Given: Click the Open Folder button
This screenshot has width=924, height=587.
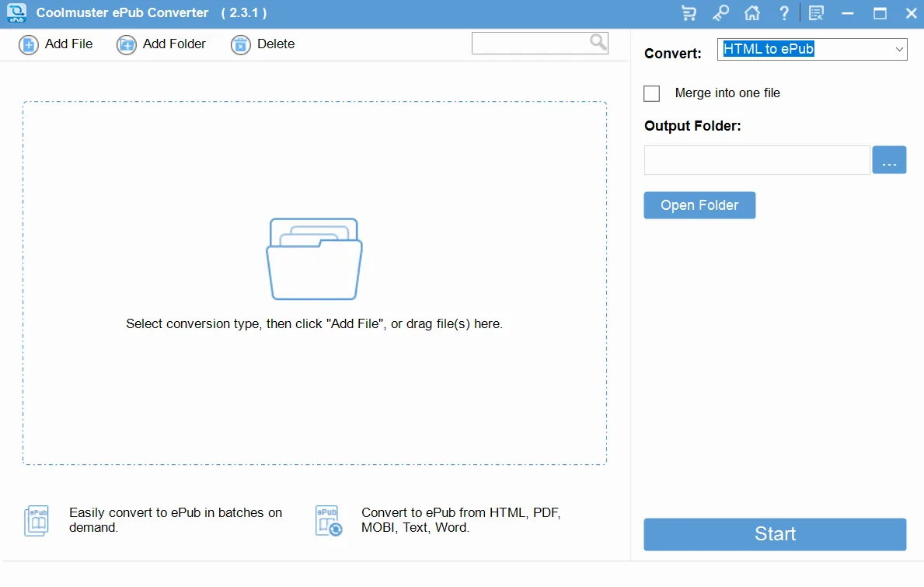Looking at the screenshot, I should pos(699,205).
